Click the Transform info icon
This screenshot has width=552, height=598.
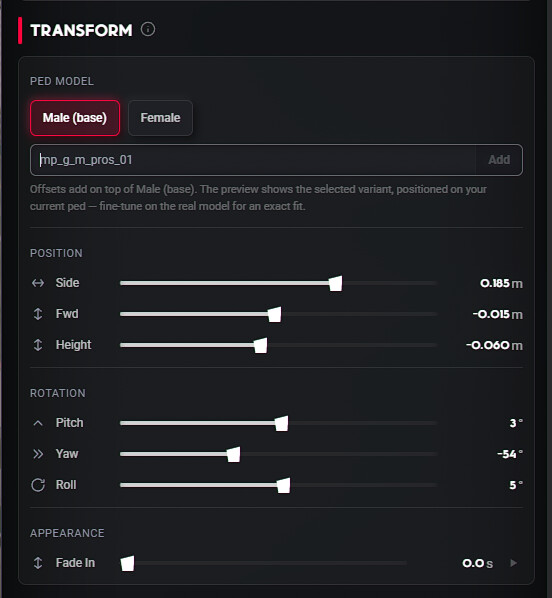(x=148, y=29)
